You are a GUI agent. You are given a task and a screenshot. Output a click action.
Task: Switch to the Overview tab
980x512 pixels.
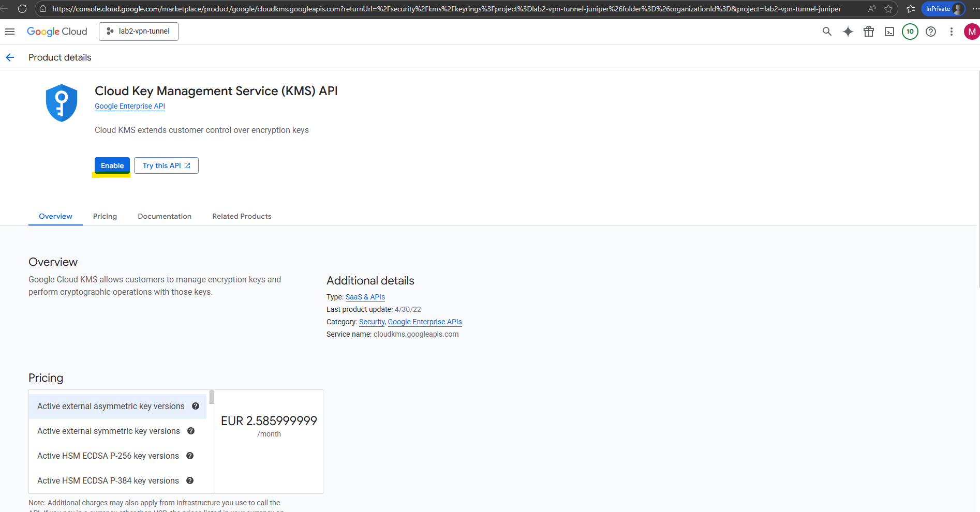(55, 216)
